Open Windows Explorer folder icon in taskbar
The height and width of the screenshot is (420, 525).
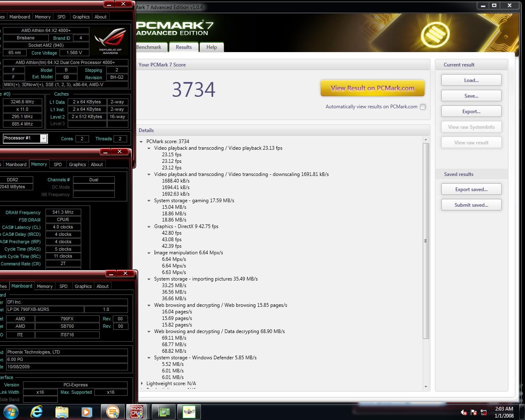point(62,411)
